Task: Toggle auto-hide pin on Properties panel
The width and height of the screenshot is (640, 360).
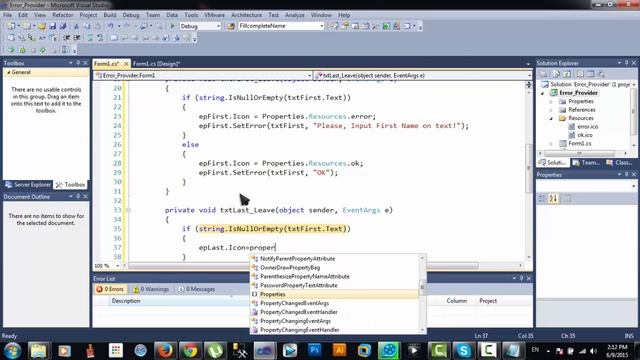Action: click(627, 174)
